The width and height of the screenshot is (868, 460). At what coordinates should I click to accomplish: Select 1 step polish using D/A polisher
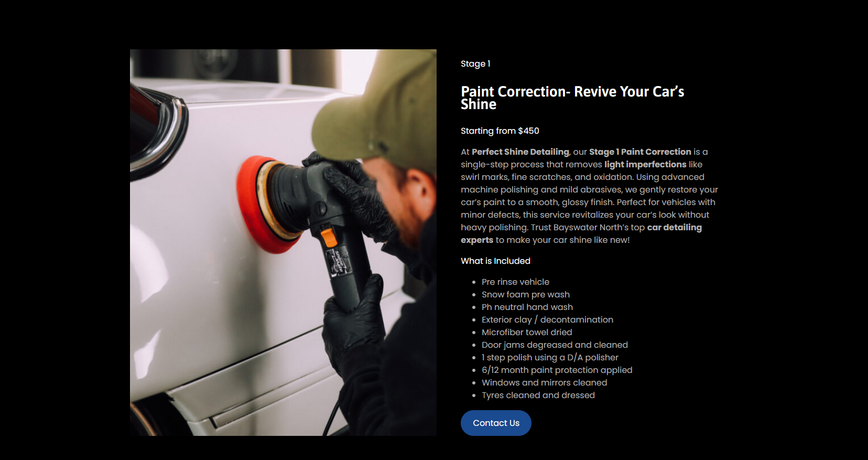point(550,358)
